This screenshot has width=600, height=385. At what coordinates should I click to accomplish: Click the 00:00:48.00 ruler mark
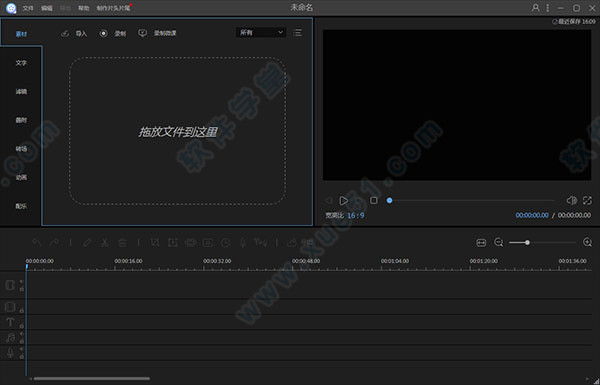coord(306,261)
